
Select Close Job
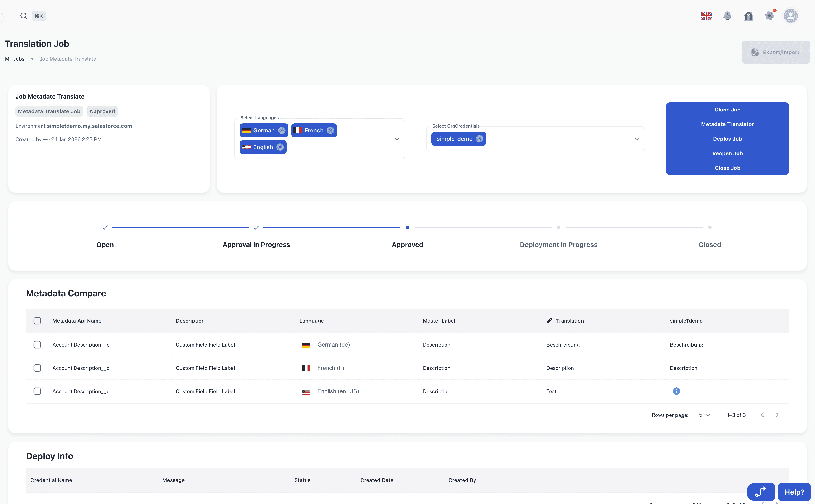727,168
